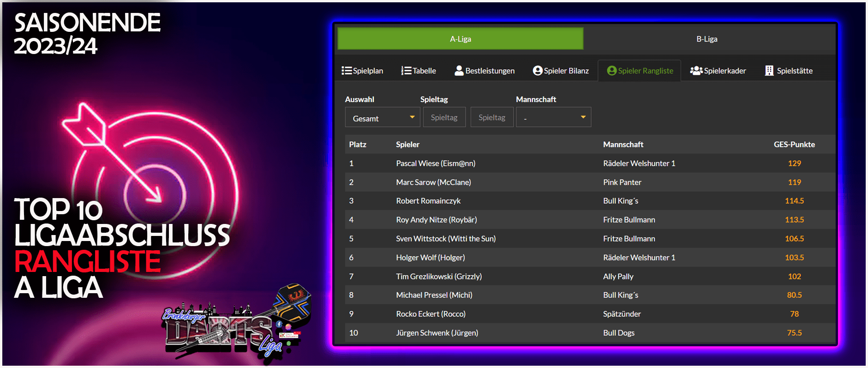Open the Auswahl dropdown showing Gesamt
868x368 pixels.
[x=383, y=117]
